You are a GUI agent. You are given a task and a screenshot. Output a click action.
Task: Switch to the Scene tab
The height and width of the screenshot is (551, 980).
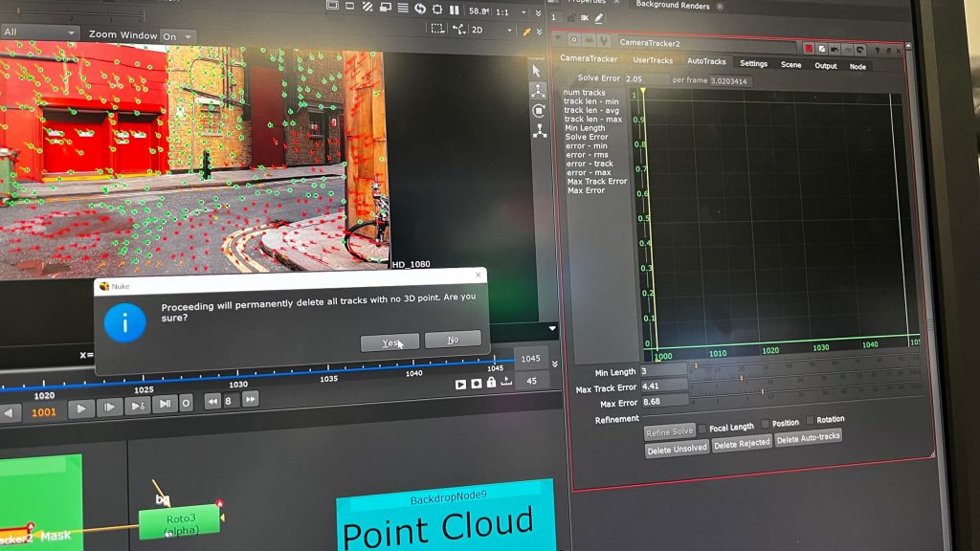point(791,64)
